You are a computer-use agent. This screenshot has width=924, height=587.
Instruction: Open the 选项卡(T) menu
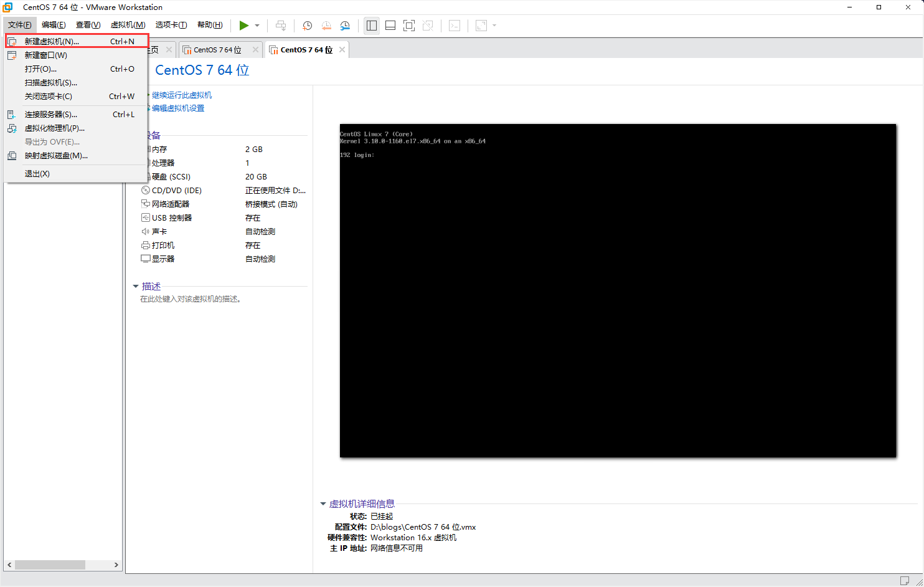point(171,25)
